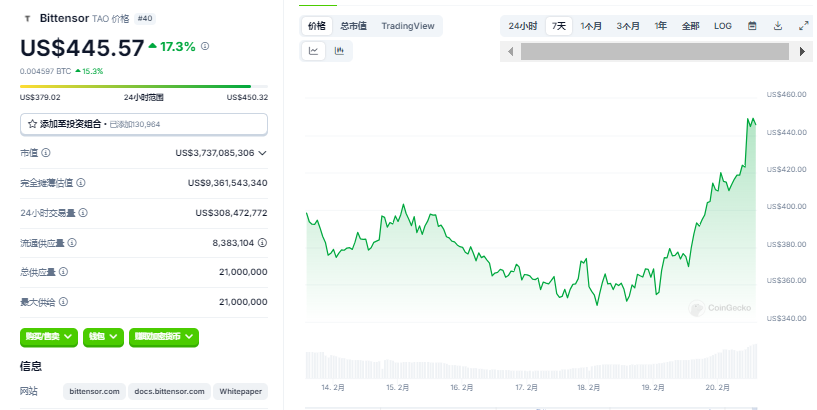Select the 1个月 time range

point(592,26)
